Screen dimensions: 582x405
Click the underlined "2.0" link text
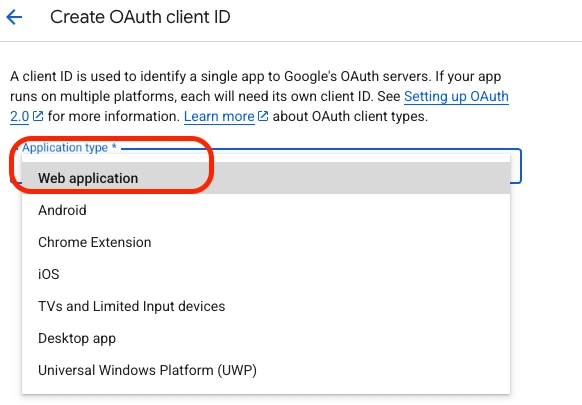[x=19, y=117]
